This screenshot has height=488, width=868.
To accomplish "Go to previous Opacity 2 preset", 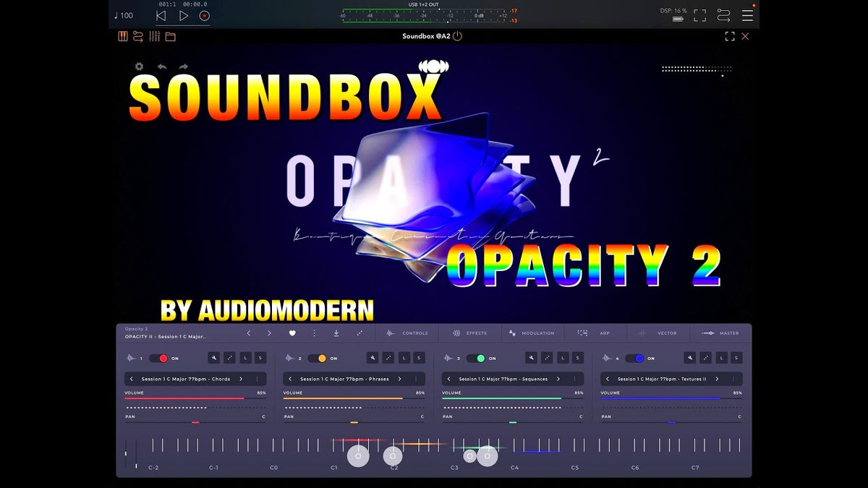I will click(249, 333).
